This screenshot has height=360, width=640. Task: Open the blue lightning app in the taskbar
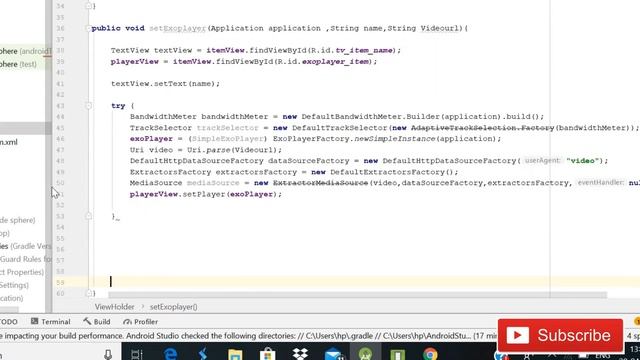click(202, 353)
